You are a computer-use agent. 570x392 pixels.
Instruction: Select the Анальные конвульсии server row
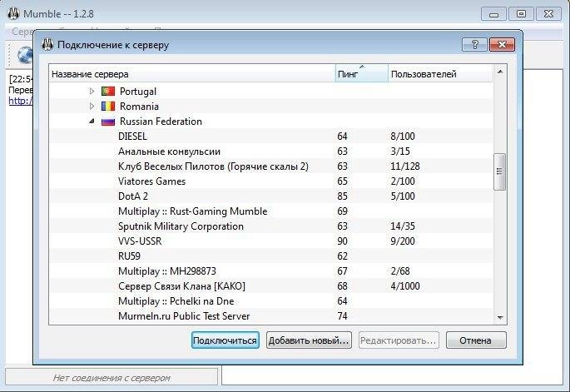pyautogui.click(x=271, y=151)
